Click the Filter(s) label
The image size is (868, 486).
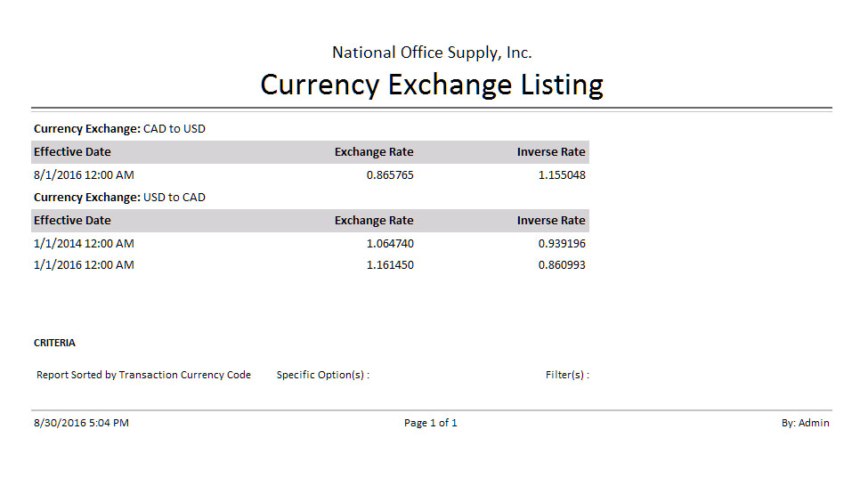tap(567, 376)
